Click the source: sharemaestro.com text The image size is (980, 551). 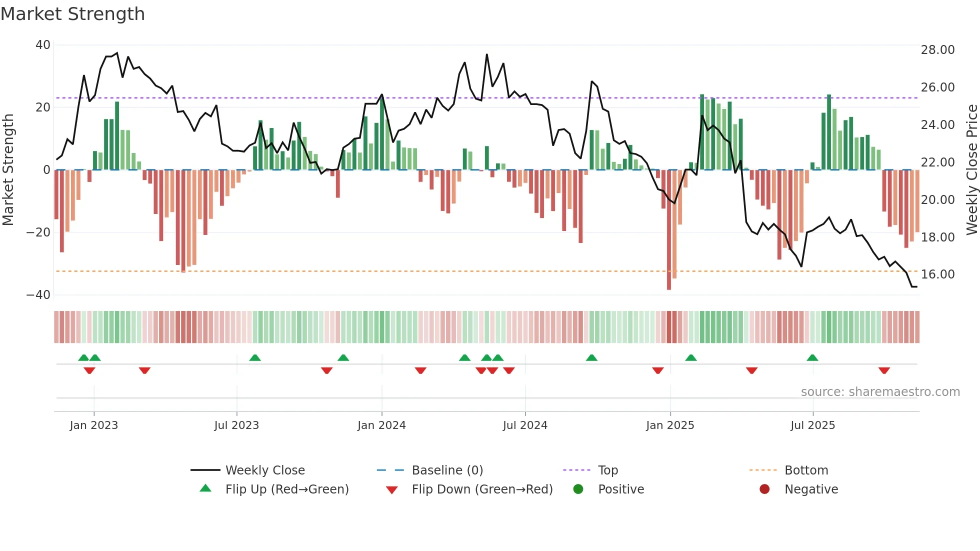[880, 392]
